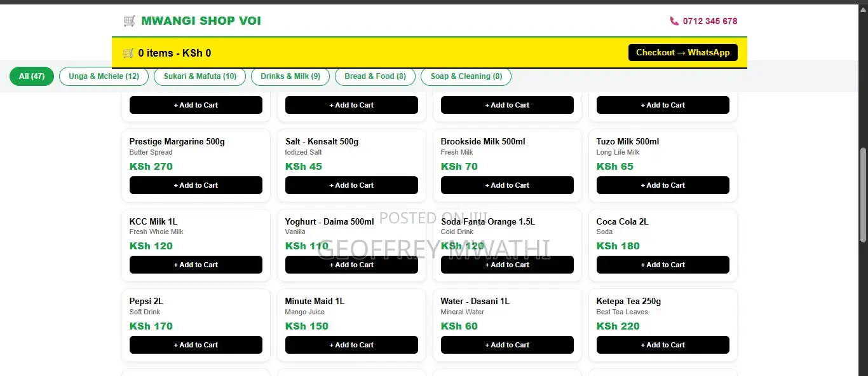Click the 'Best Tea Leaves' description text
This screenshot has height=376, width=868.
(623, 312)
